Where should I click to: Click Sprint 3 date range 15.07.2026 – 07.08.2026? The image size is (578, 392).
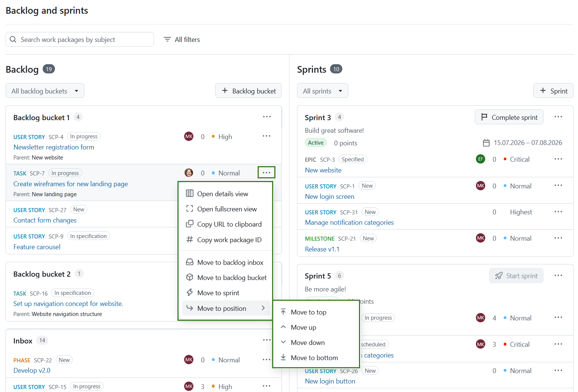click(528, 143)
